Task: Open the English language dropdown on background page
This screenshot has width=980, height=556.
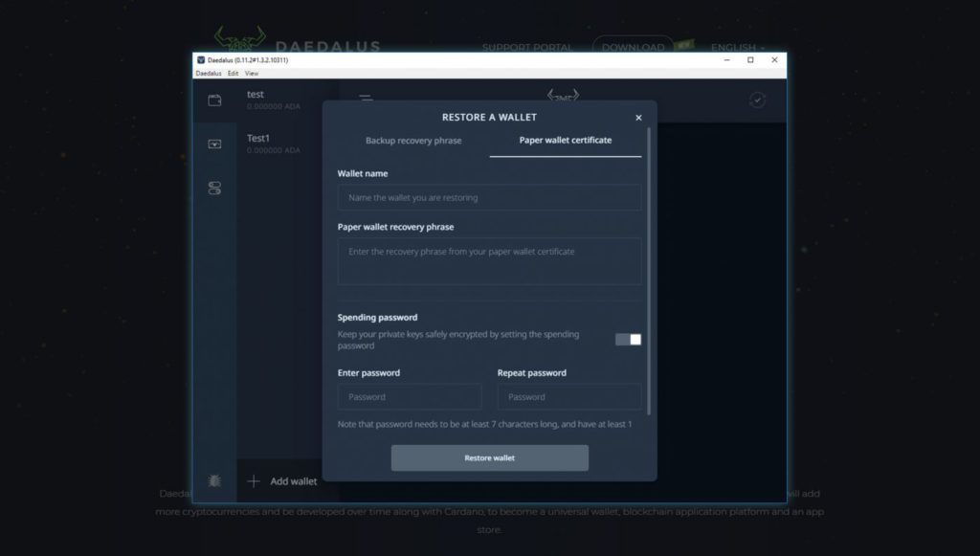Action: click(x=738, y=48)
